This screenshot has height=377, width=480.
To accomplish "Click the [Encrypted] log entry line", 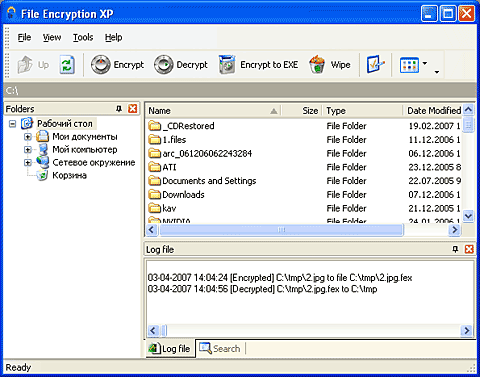I will coord(280,278).
